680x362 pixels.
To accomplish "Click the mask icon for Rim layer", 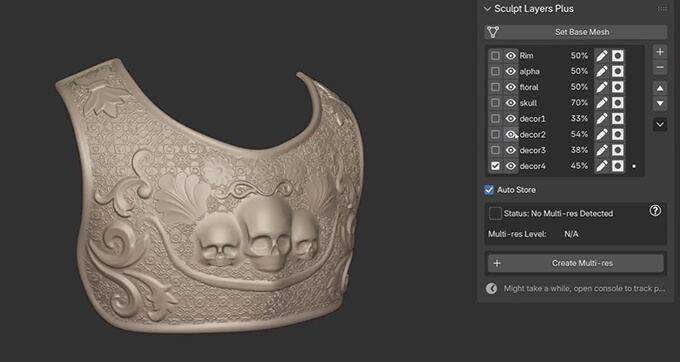I will (x=618, y=55).
